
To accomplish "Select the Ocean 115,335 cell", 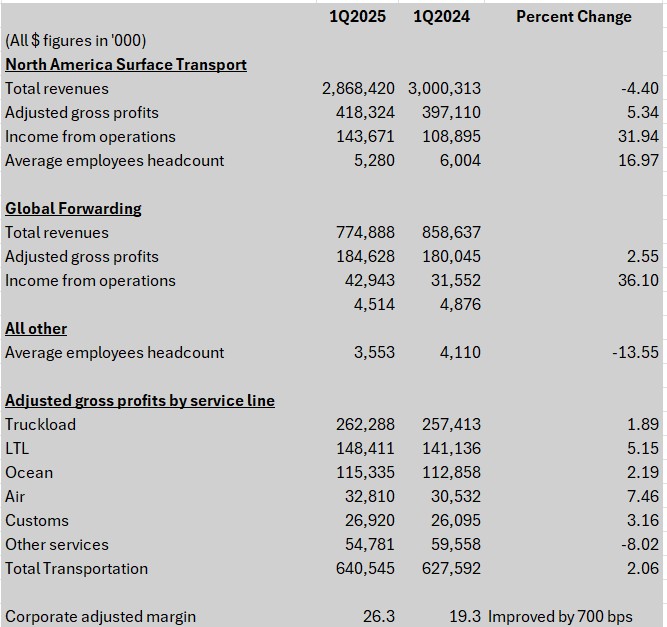I will click(365, 473).
